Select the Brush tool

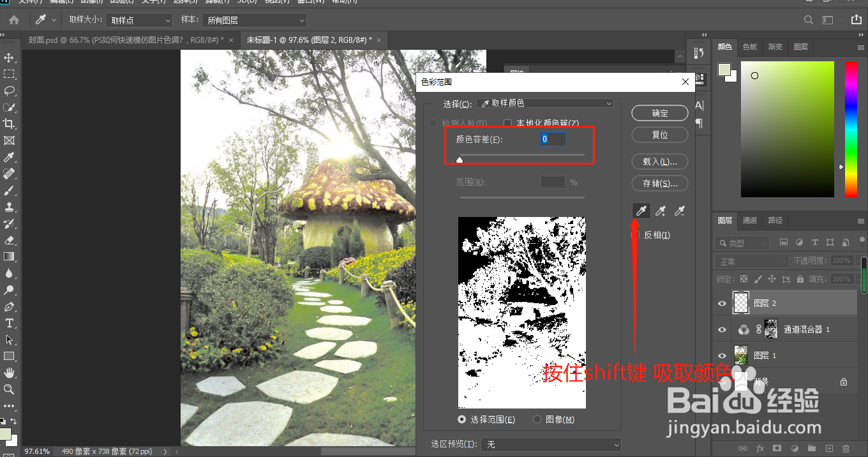pyautogui.click(x=9, y=190)
